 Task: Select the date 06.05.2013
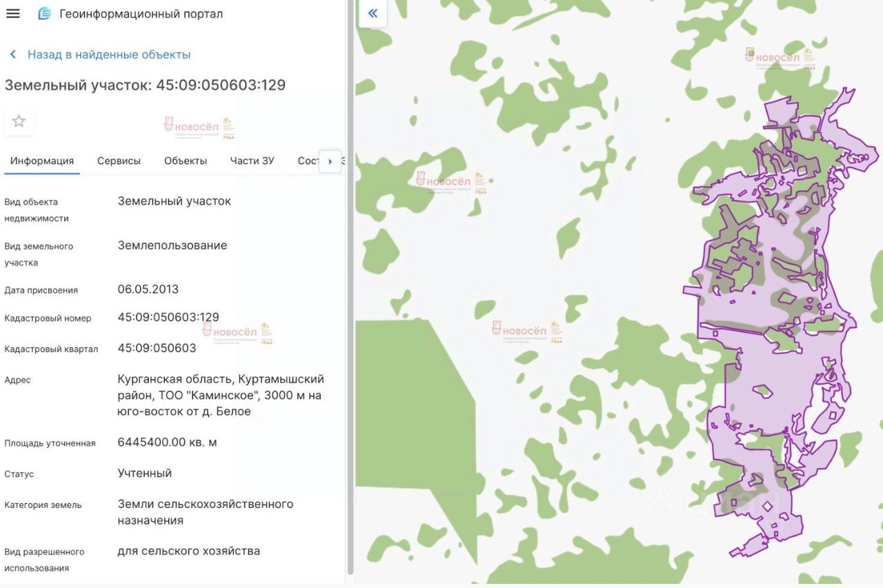coord(148,290)
